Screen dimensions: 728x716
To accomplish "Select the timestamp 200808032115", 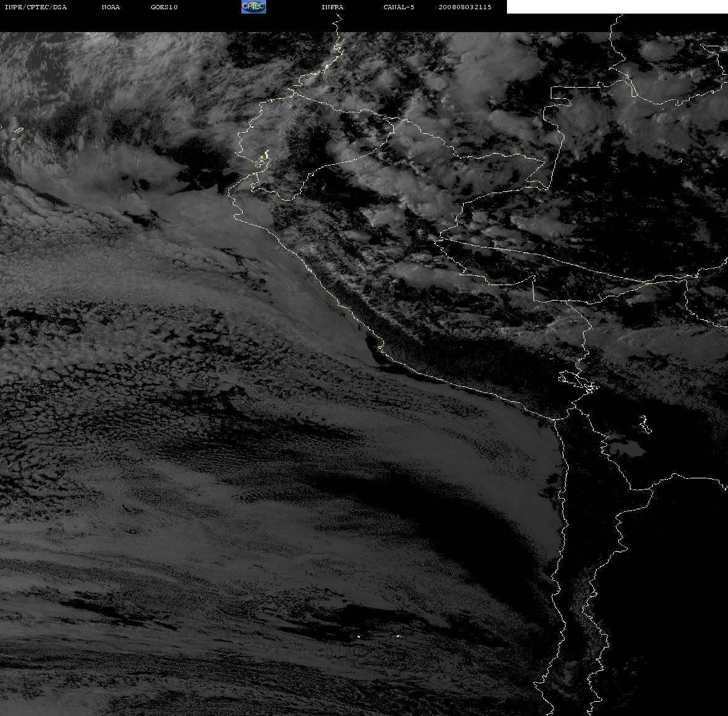I will click(x=465, y=7).
